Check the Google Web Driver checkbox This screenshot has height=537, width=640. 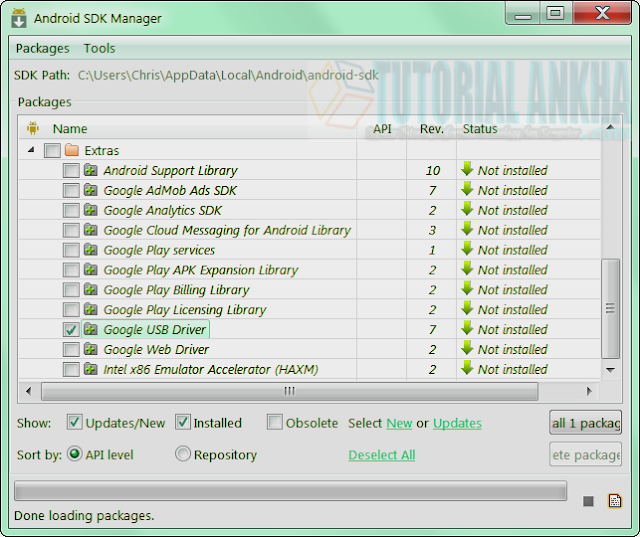(x=71, y=350)
